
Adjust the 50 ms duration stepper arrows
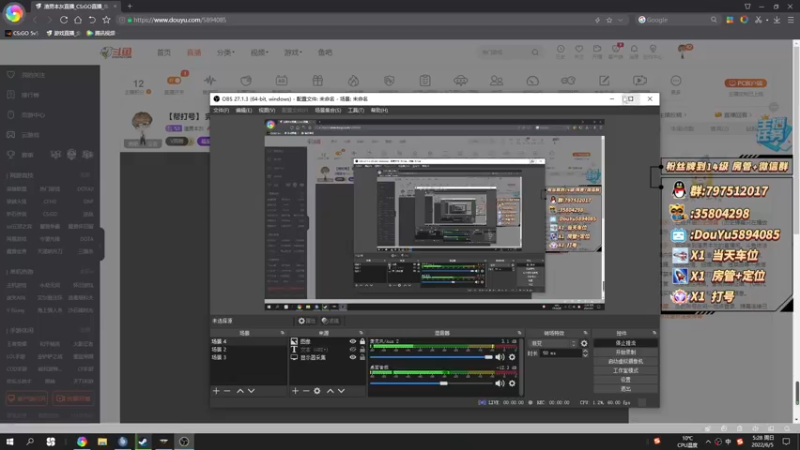[x=585, y=353]
